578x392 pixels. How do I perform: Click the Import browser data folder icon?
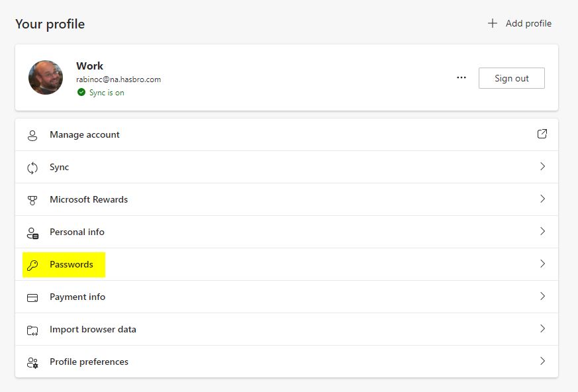tap(32, 330)
